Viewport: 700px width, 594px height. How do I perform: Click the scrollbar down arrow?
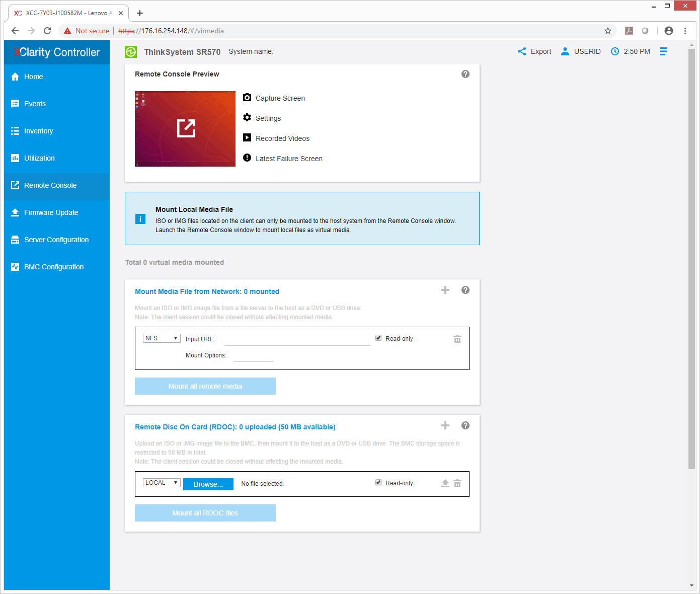tap(692, 585)
